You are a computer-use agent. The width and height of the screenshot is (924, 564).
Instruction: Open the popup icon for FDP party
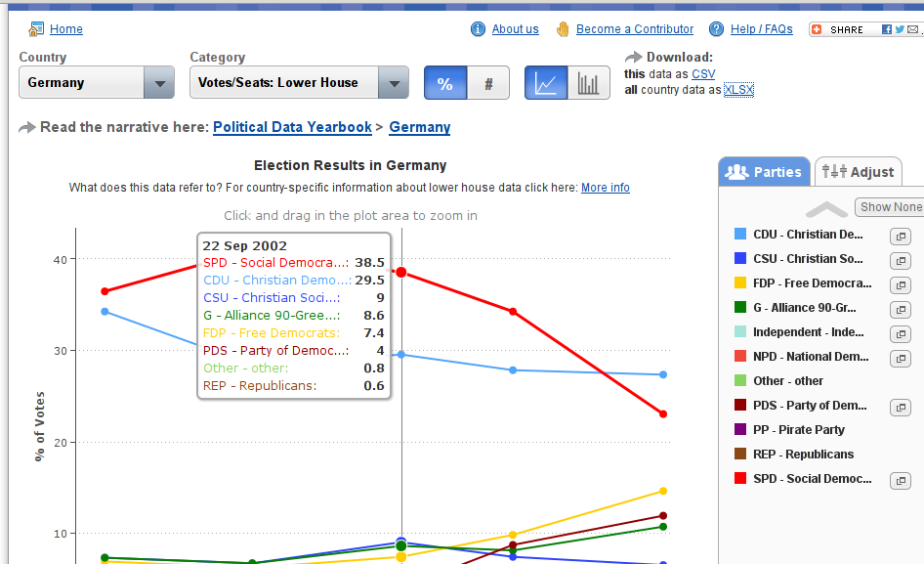point(901,285)
